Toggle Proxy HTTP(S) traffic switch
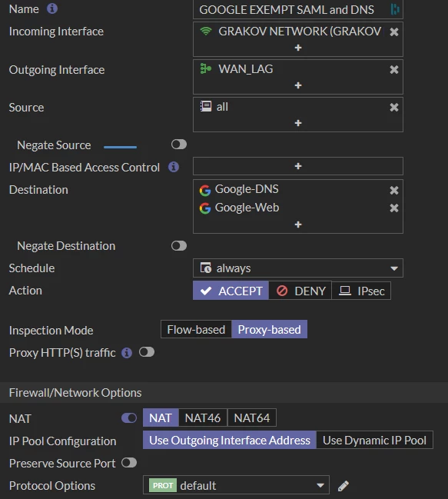Image resolution: width=448 pixels, height=499 pixels. coord(147,352)
